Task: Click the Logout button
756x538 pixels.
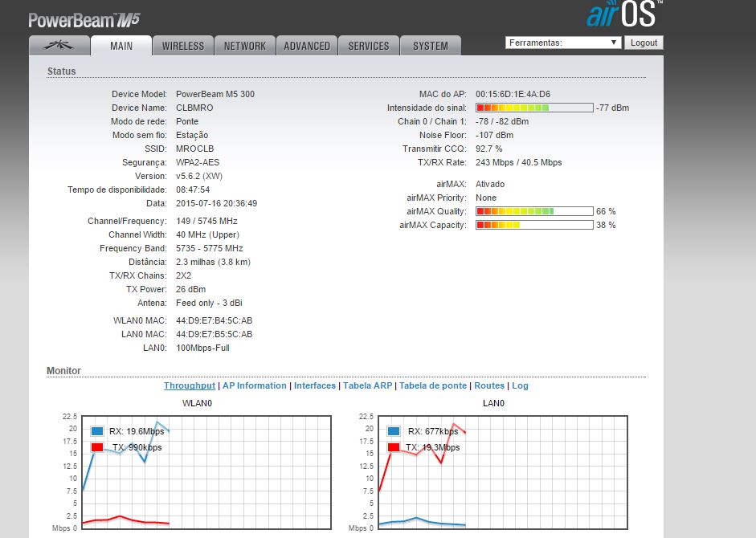Action: click(644, 43)
